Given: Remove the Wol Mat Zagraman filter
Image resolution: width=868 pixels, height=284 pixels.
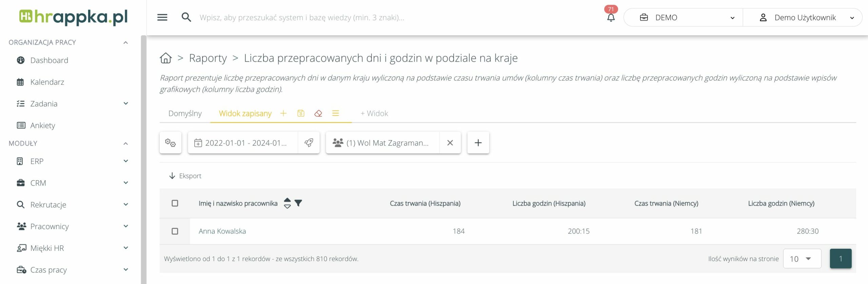Looking at the screenshot, I should tap(450, 143).
